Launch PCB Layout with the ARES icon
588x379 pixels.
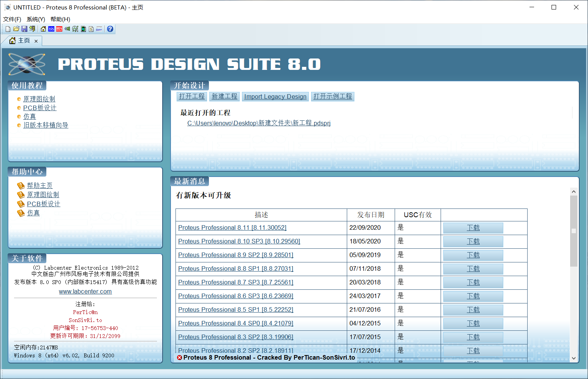[59, 28]
